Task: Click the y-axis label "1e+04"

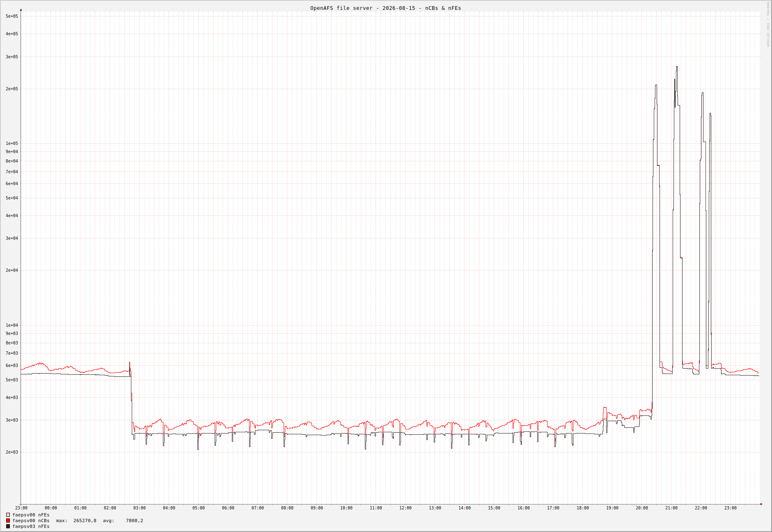Action: tap(12, 325)
